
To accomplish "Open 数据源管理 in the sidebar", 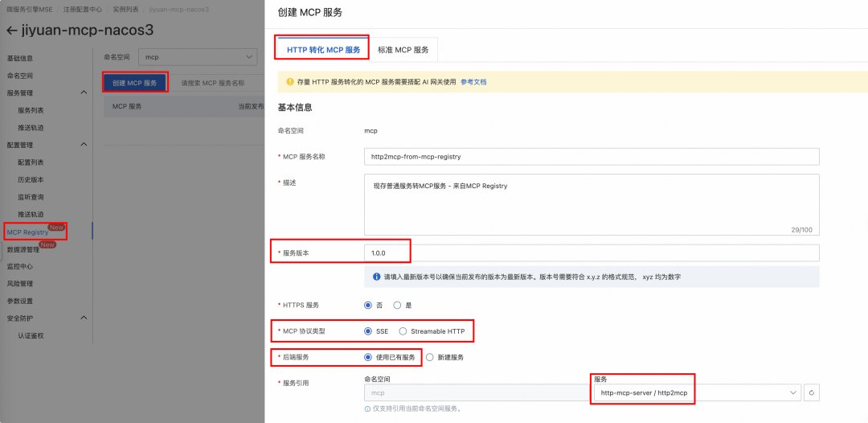I will click(x=23, y=250).
